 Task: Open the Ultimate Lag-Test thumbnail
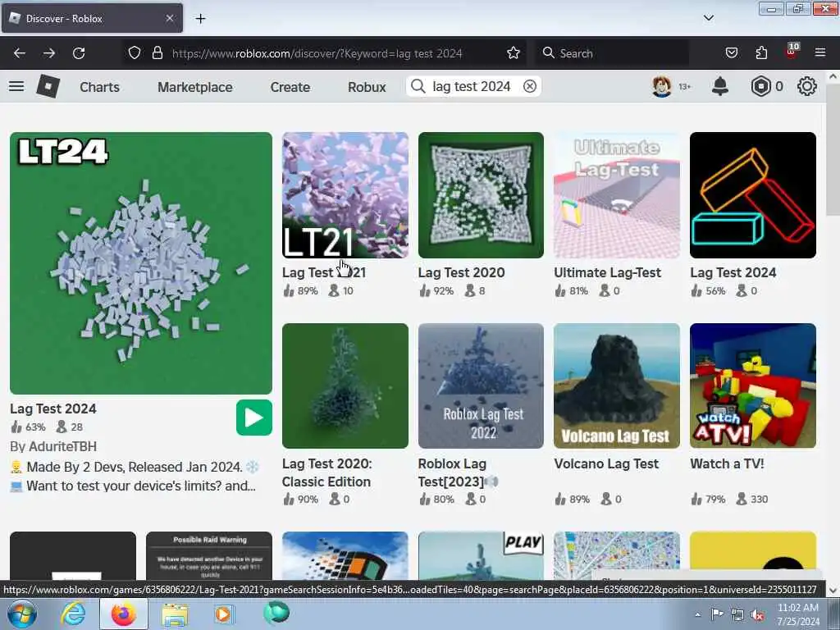coord(617,195)
